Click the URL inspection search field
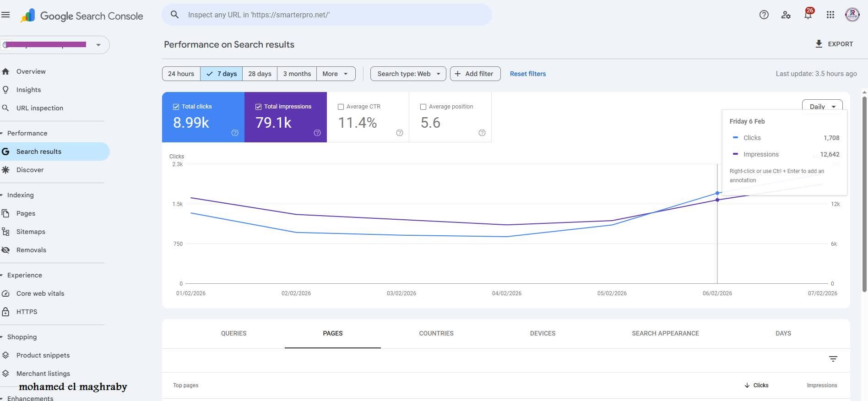 click(x=327, y=15)
